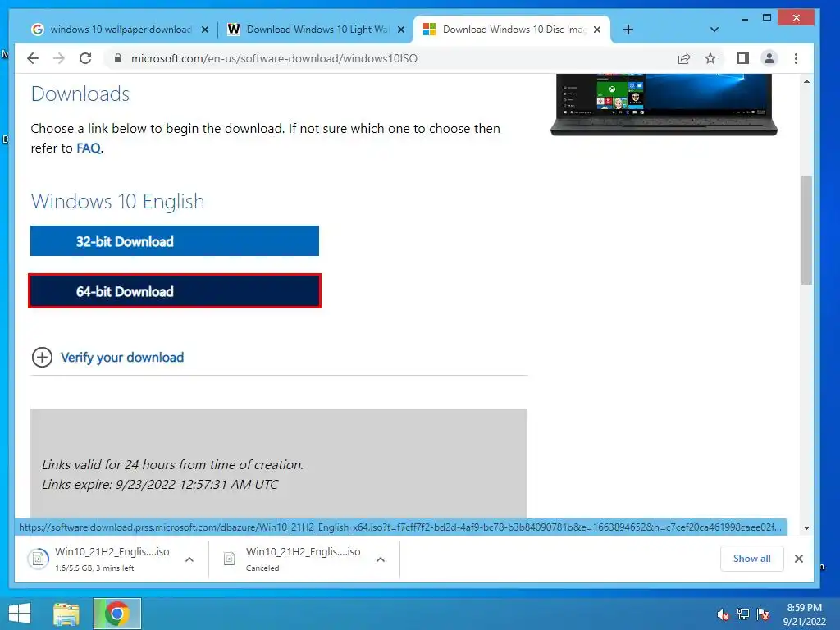The width and height of the screenshot is (840, 630).
Task: Open options for the canceled ISO download
Action: pyautogui.click(x=381, y=559)
